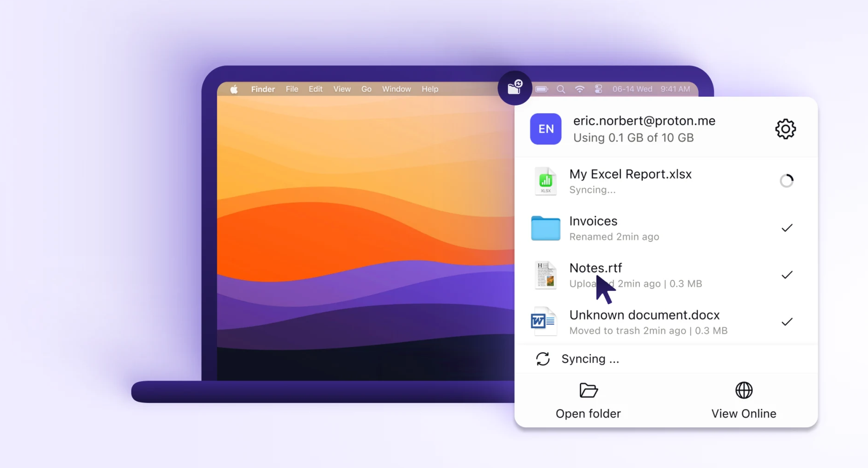Viewport: 868px width, 468px height.
Task: Click the Unknown document.docx Word icon
Action: 543,321
